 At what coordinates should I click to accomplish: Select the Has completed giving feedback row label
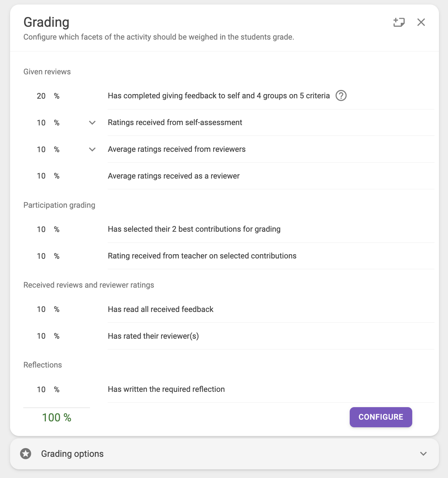click(x=219, y=96)
